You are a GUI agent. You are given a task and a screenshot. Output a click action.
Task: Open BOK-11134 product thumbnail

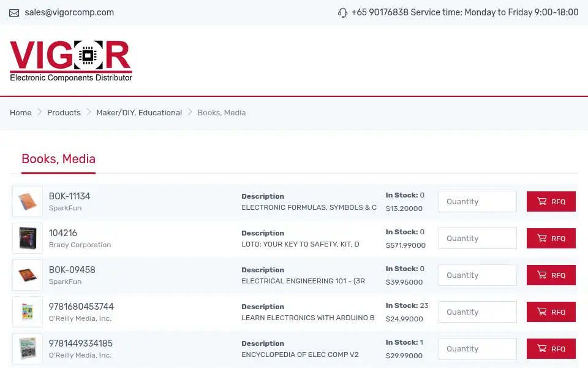(x=28, y=201)
